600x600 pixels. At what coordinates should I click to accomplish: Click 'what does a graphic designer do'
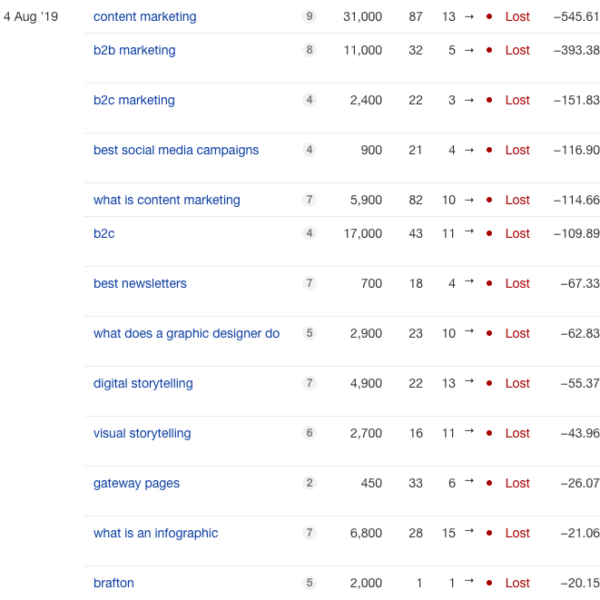tap(186, 333)
